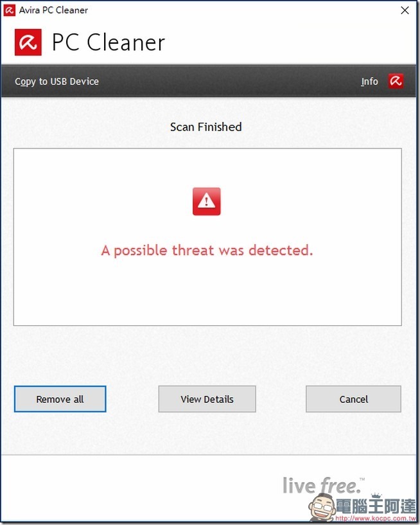The image size is (420, 525).
Task: Click the red Avira icon beside Info
Action: coord(396,81)
